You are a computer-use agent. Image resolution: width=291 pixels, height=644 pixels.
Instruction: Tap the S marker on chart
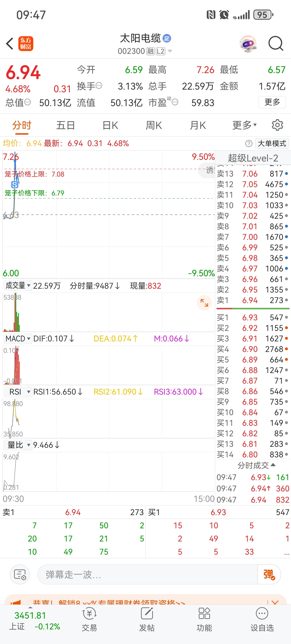[15, 185]
